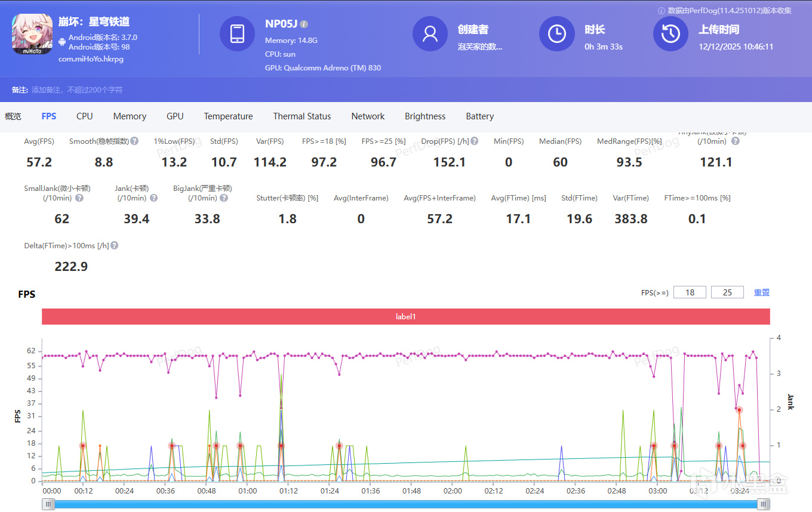Click the info icon beside NP05J
The image size is (812, 512).
point(304,24)
